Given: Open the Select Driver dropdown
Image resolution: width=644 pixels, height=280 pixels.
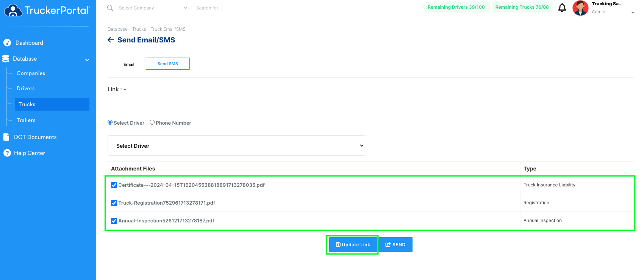Looking at the screenshot, I should (x=236, y=145).
